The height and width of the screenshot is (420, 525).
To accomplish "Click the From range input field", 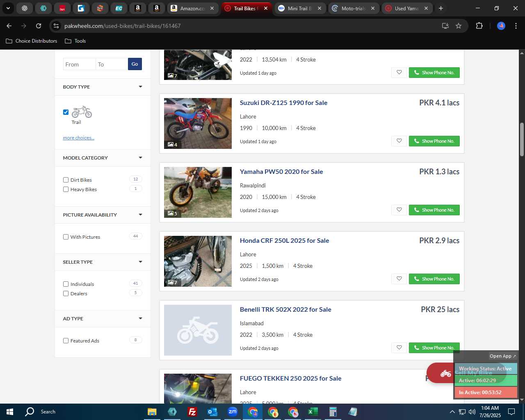I will click(x=79, y=64).
